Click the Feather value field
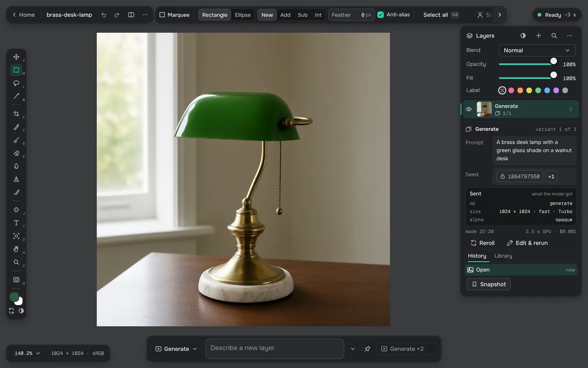The image size is (588, 368). (351, 15)
